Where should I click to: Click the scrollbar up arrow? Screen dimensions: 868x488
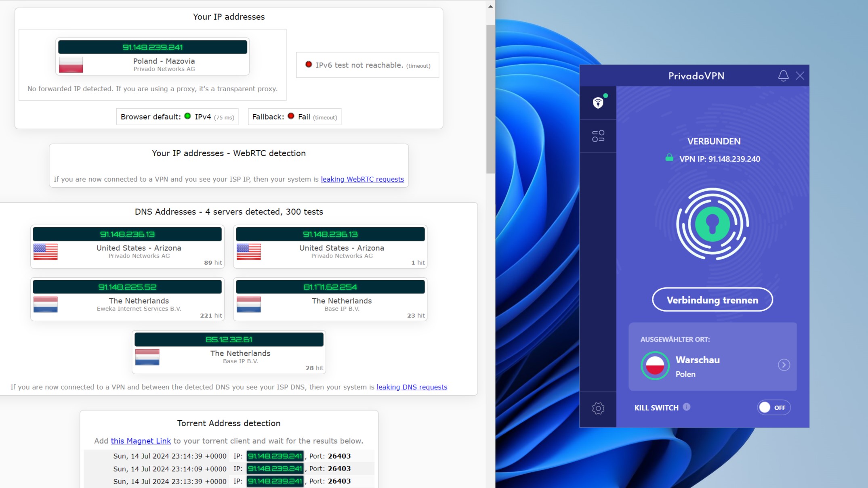coord(490,6)
